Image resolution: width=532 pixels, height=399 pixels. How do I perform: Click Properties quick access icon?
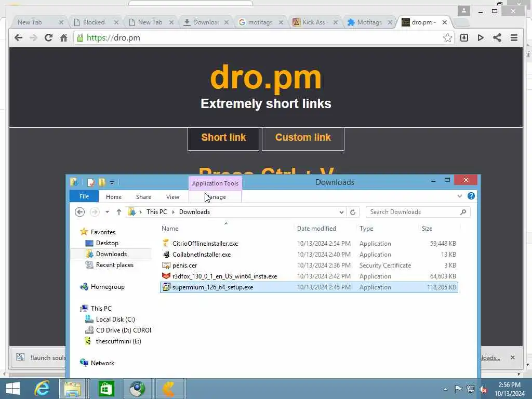pos(91,182)
